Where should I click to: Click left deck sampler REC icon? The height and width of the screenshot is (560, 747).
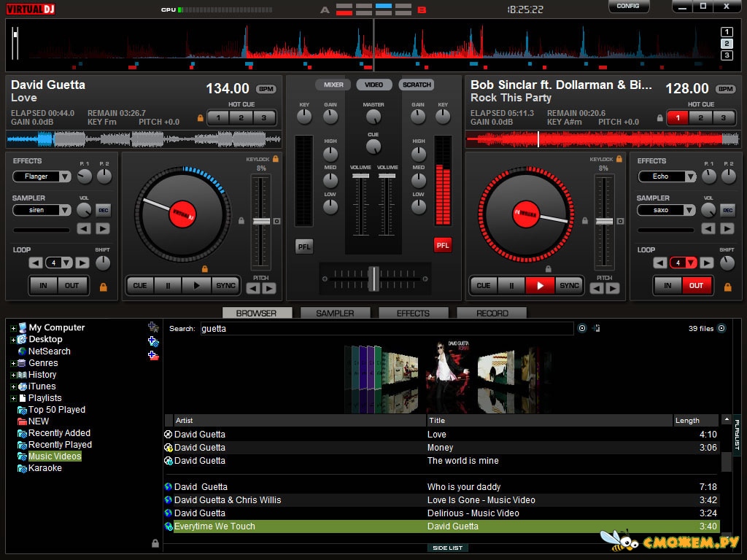tap(103, 210)
